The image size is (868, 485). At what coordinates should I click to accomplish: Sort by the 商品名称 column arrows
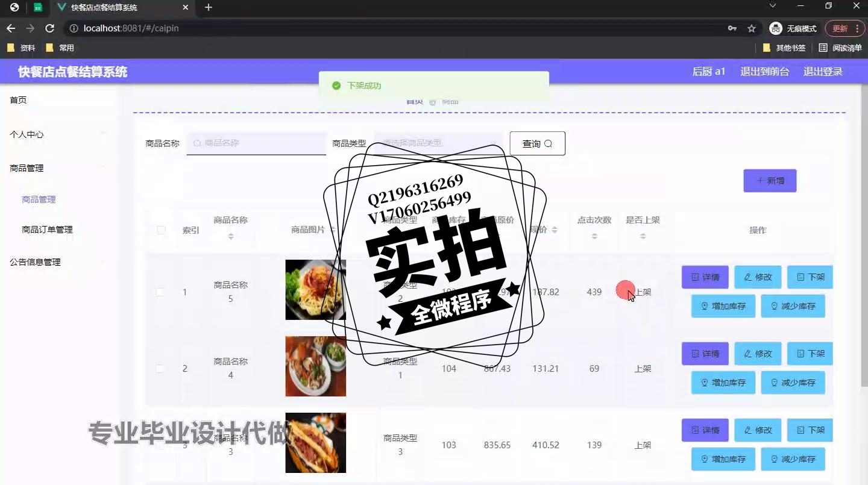click(x=231, y=237)
